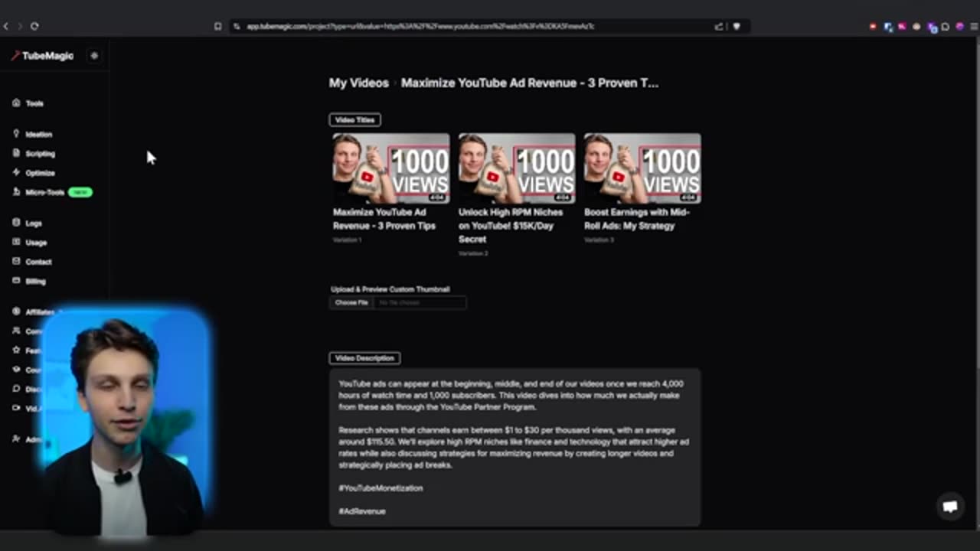Go back using browser back arrow
The width and height of the screenshot is (980, 551).
(x=6, y=26)
